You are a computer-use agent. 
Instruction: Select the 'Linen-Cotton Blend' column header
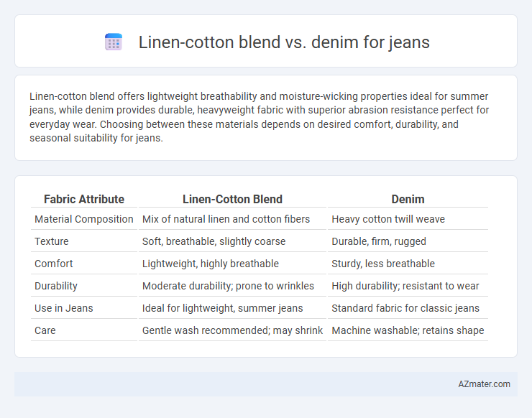click(232, 199)
